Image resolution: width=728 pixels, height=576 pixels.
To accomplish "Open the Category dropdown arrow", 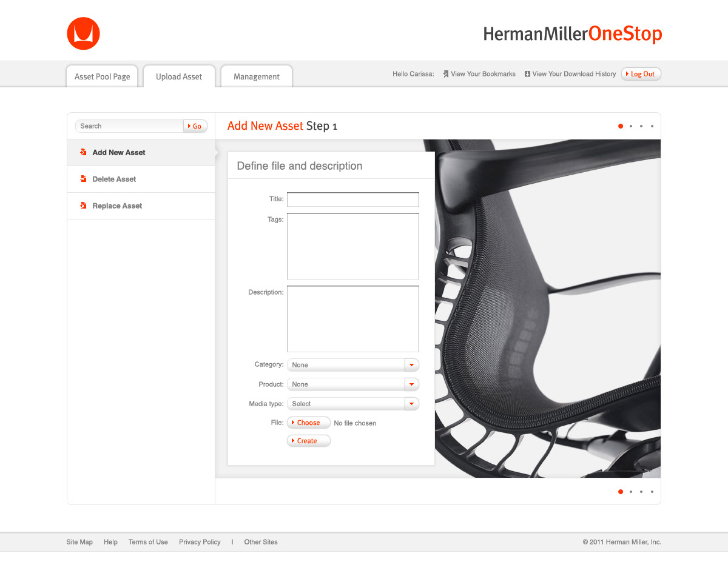I will [x=411, y=365].
